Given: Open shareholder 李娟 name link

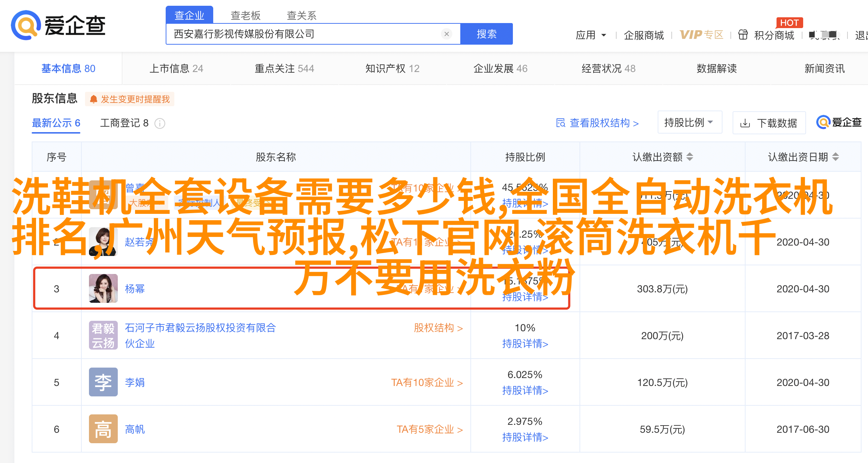Looking at the screenshot, I should 135,382.
